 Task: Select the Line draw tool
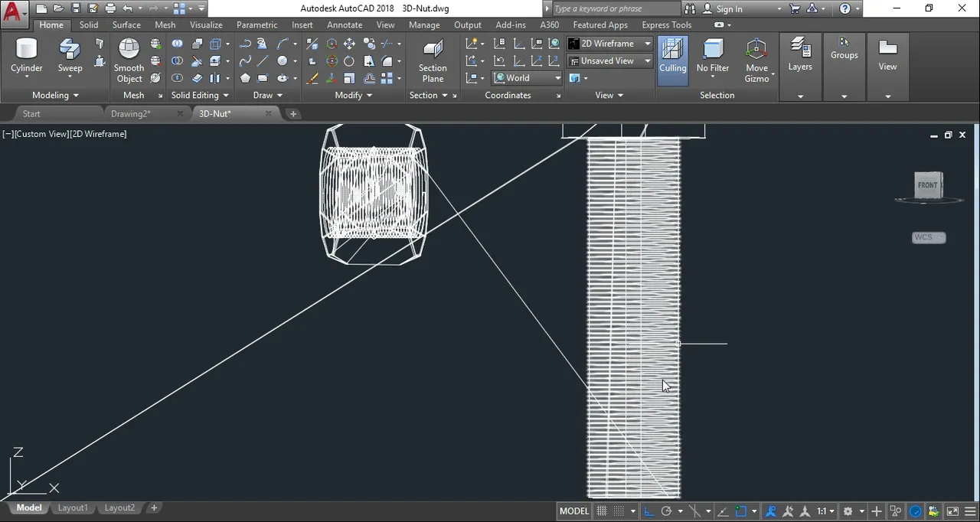[263, 61]
